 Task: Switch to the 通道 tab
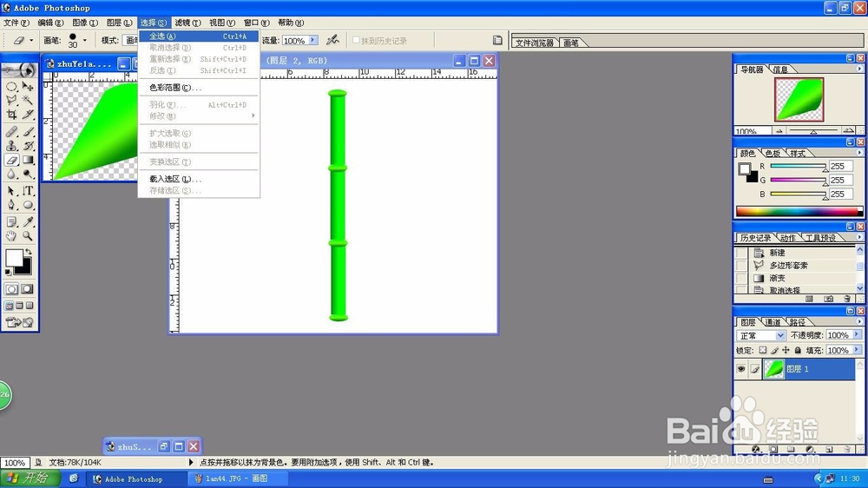pyautogui.click(x=773, y=322)
